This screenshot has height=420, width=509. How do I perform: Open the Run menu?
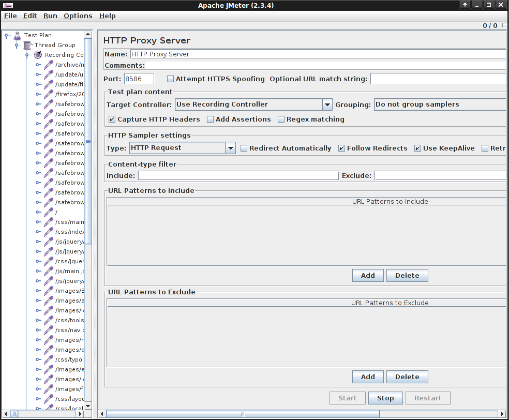click(x=50, y=16)
